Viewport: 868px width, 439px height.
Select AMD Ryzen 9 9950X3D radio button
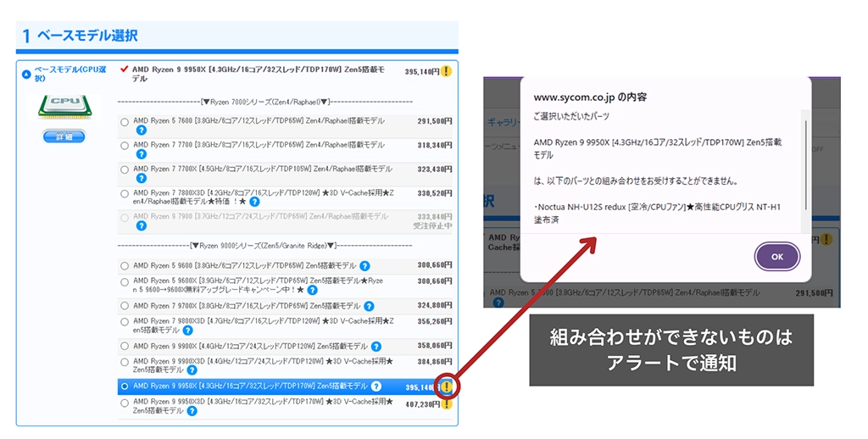[125, 403]
